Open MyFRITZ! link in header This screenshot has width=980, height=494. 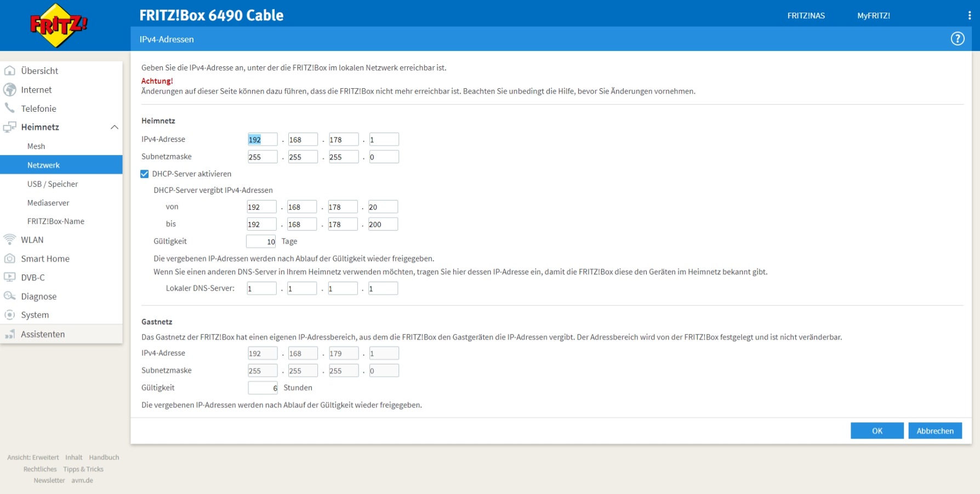click(x=874, y=16)
